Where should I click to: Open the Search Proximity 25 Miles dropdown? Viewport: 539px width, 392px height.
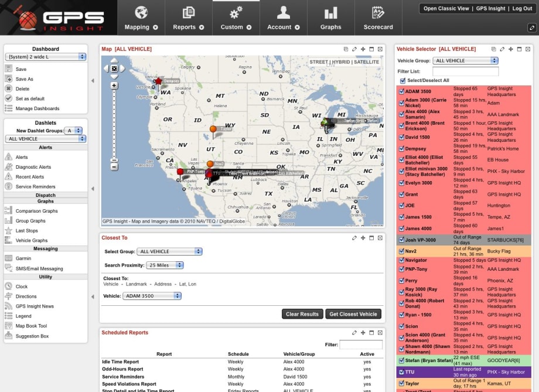(x=164, y=264)
